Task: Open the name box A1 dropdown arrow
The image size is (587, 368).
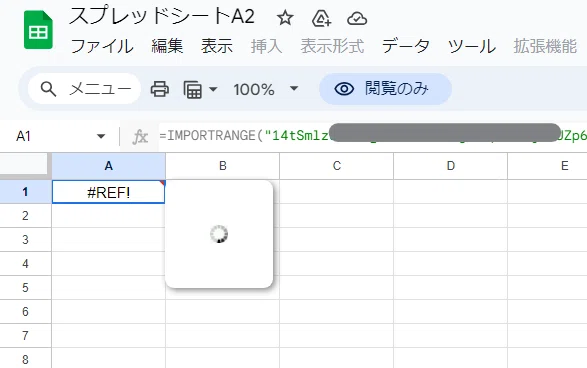Action: click(101, 136)
